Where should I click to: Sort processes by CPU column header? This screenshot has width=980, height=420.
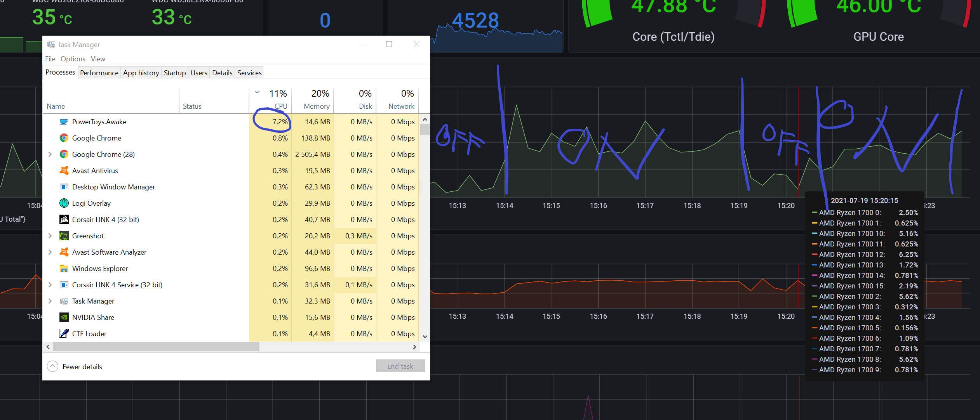tap(270, 100)
